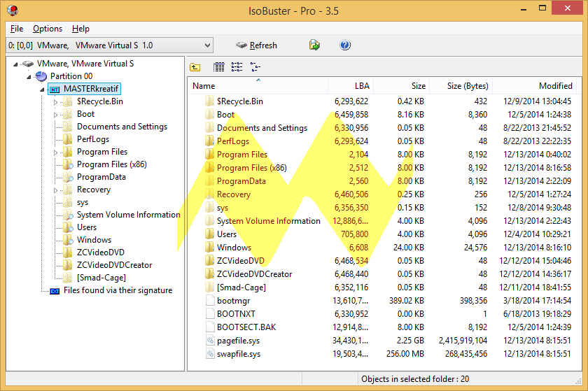Click '2.25 GB' size of pagefile.sys
588x391 pixels.
(x=411, y=341)
